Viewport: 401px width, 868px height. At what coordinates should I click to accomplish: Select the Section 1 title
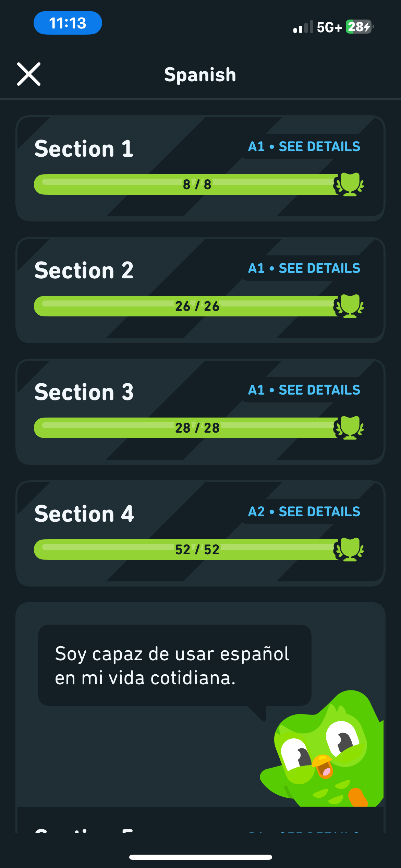[x=84, y=149]
